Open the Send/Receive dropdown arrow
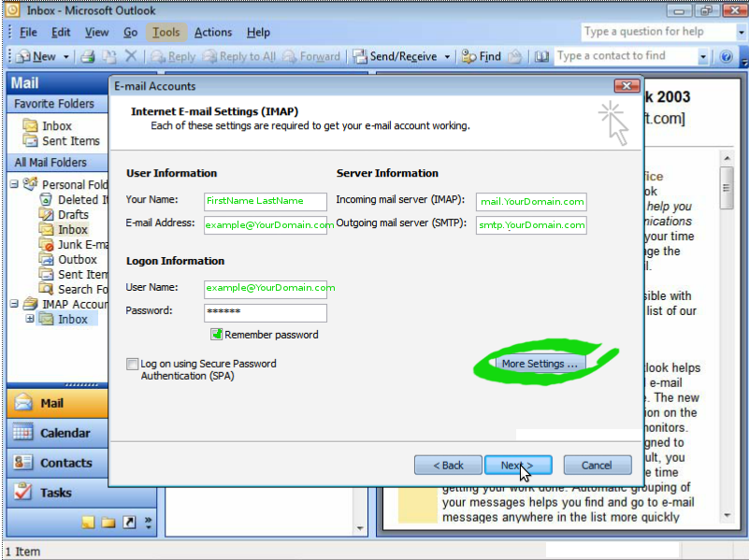Image resolution: width=749 pixels, height=560 pixels. click(x=447, y=57)
